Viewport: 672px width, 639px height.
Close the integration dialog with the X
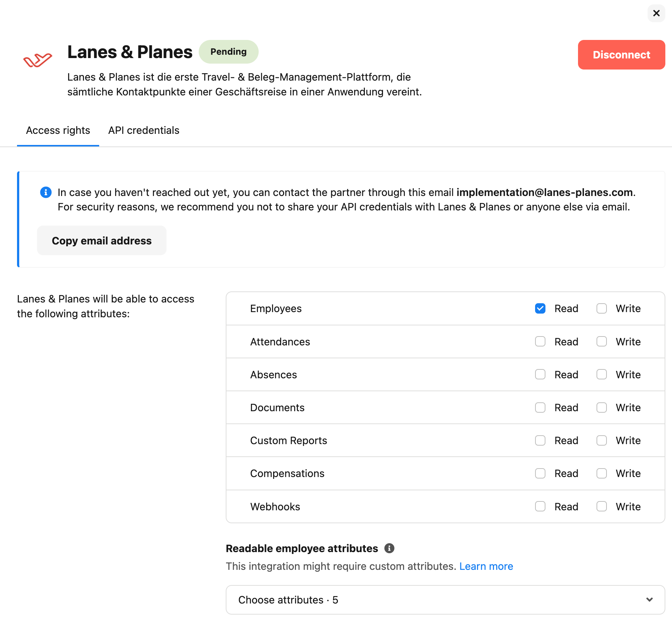[656, 13]
